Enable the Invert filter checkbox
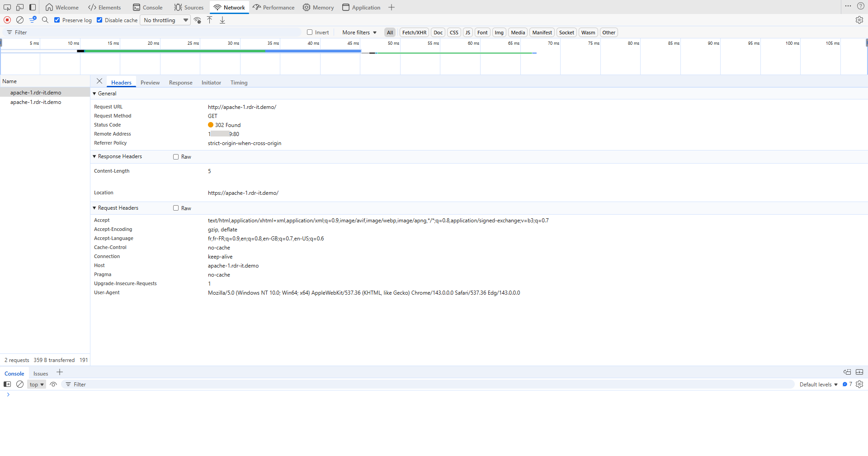868x456 pixels. (310, 32)
